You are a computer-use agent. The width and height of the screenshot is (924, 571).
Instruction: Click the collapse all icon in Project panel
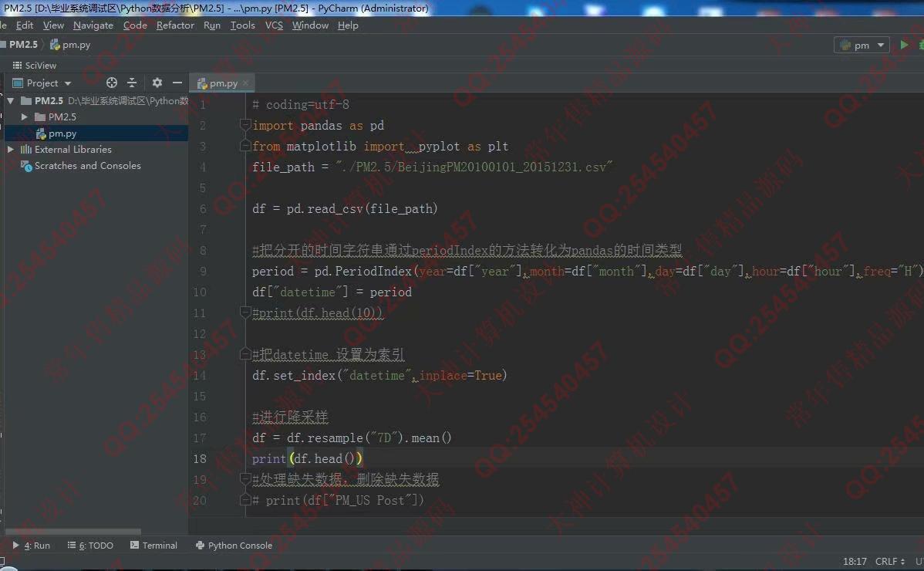click(132, 83)
